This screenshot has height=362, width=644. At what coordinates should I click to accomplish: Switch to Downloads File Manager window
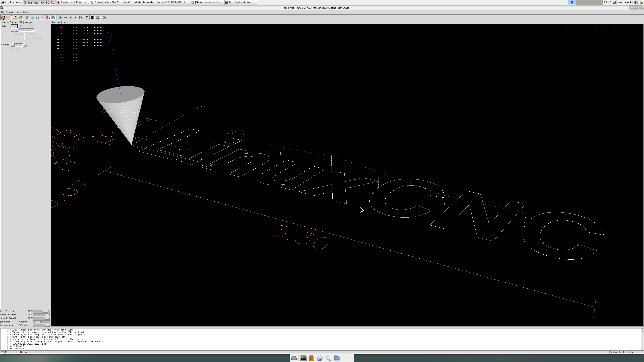[x=106, y=2]
